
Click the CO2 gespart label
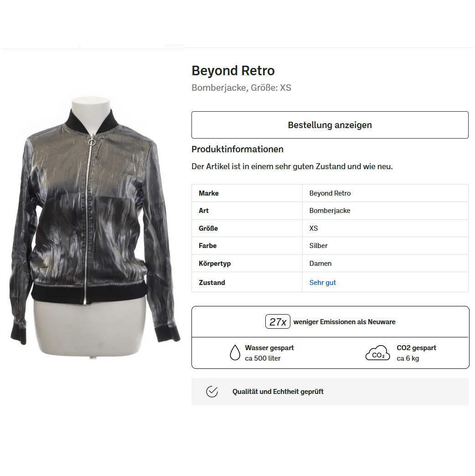[x=416, y=348]
